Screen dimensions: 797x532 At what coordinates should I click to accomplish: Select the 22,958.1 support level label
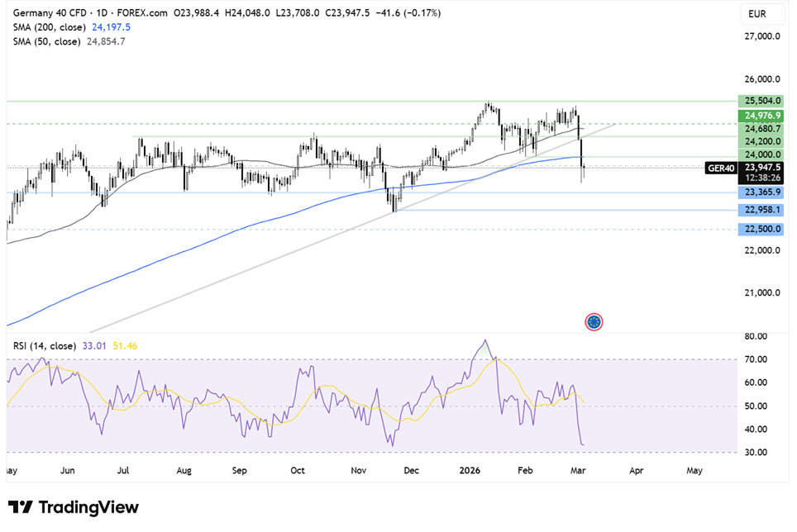coord(761,210)
